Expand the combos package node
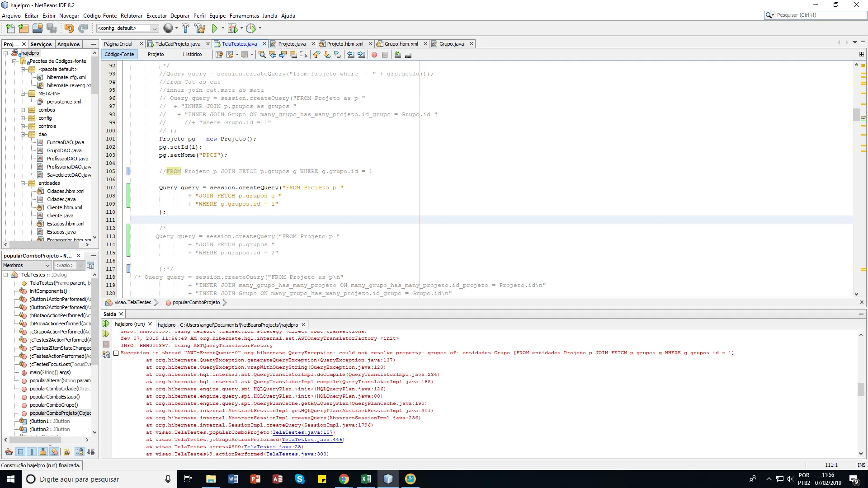The height and width of the screenshot is (488, 868). point(23,110)
